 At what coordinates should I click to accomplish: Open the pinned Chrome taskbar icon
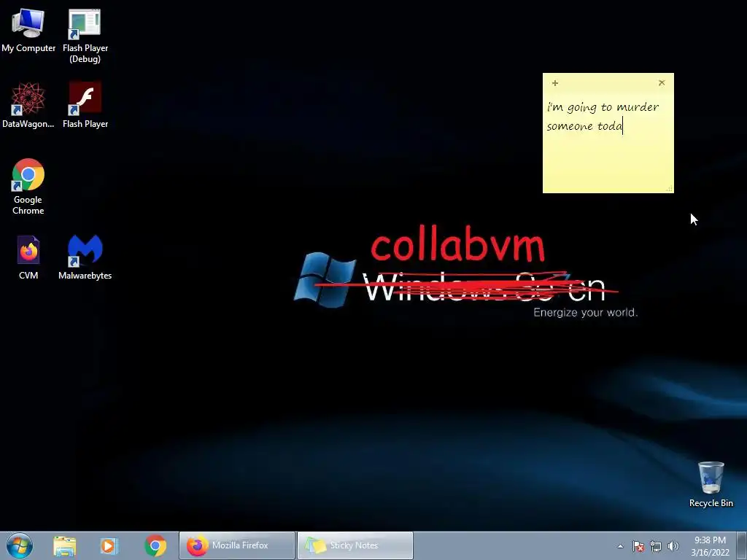pos(155,545)
